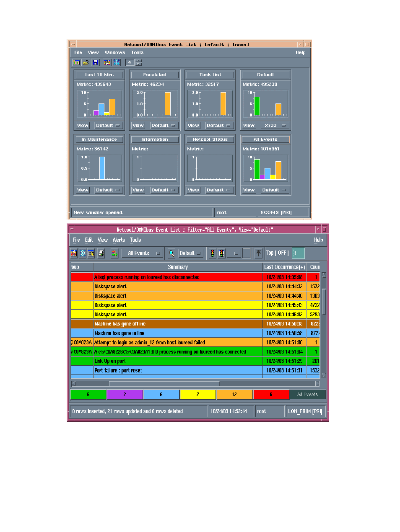Click the horizontal scrollbar of event list

tap(195, 383)
